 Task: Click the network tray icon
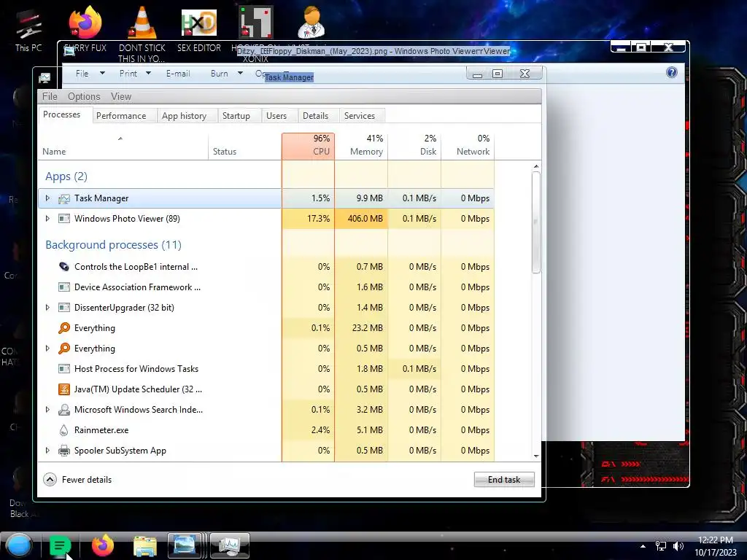(x=661, y=546)
